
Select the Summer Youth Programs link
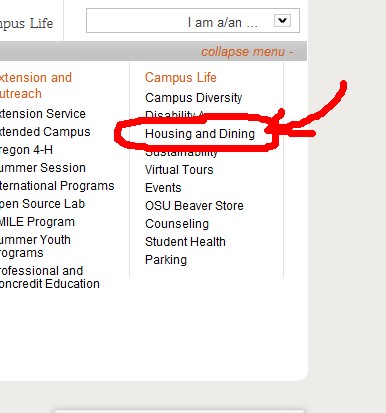click(x=35, y=246)
